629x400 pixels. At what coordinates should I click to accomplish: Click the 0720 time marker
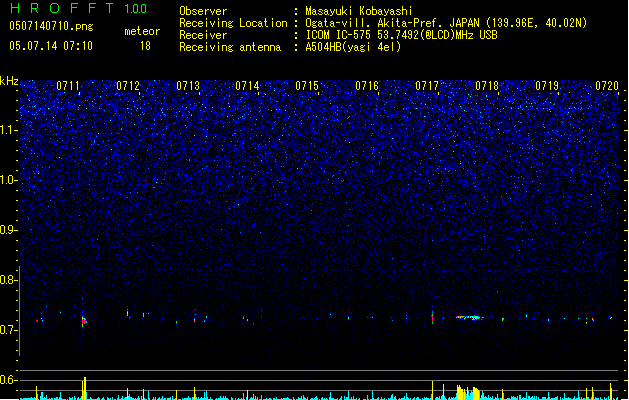click(x=607, y=86)
